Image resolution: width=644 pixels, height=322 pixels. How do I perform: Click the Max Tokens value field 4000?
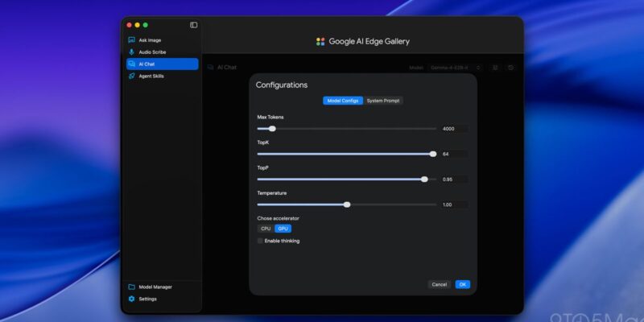coord(454,129)
